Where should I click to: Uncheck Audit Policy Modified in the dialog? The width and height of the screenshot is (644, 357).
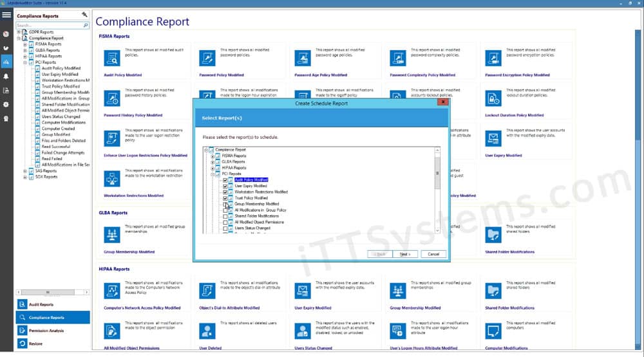coord(225,180)
